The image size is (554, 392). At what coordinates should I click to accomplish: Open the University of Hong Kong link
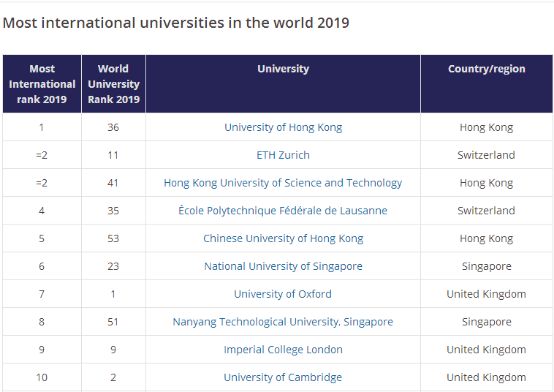pos(283,127)
